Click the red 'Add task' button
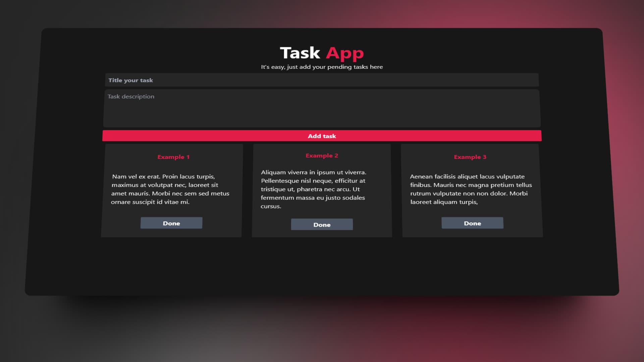This screenshot has width=644, height=362. click(322, 136)
